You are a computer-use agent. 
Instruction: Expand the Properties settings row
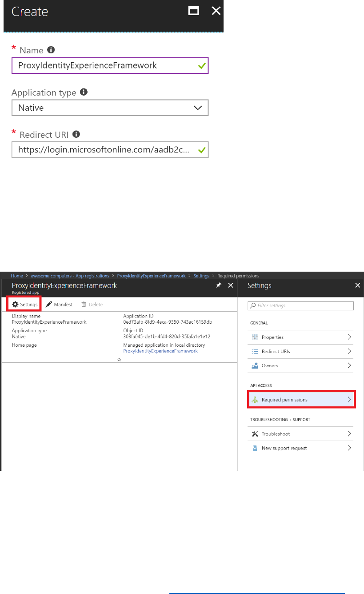(x=300, y=337)
